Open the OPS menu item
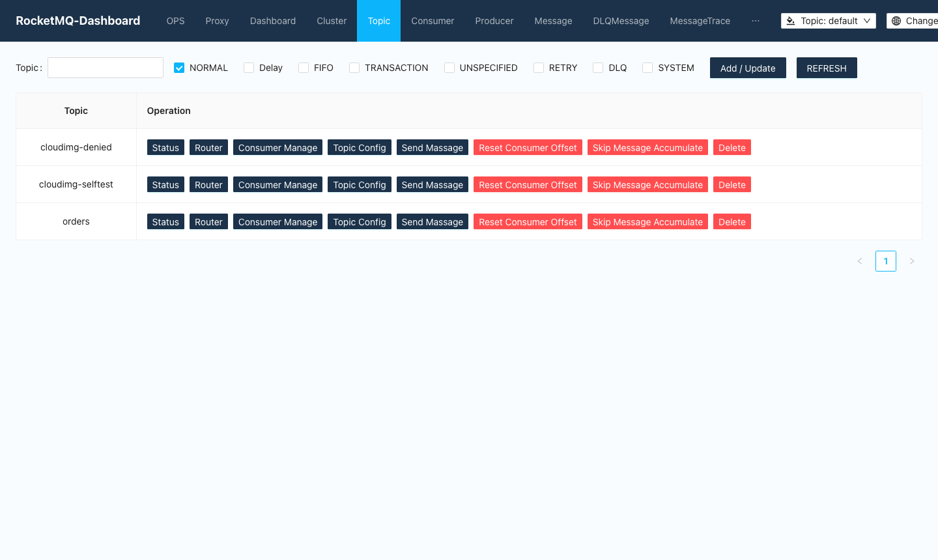 pyautogui.click(x=176, y=21)
